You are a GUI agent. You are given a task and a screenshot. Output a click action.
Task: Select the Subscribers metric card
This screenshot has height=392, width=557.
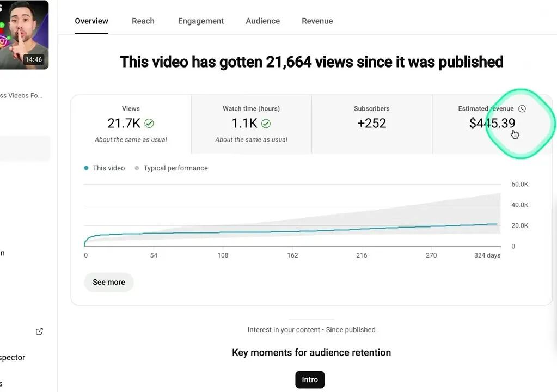(x=372, y=124)
